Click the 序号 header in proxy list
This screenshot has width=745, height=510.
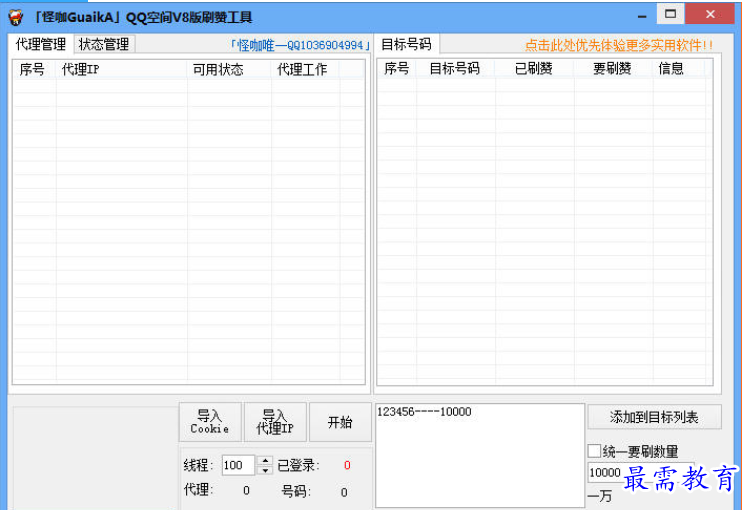[34, 69]
